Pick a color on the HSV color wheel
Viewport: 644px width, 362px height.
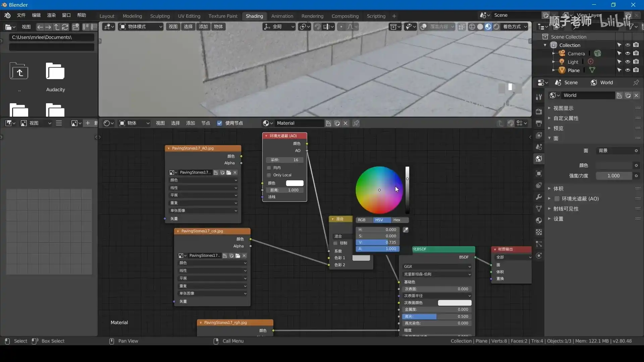point(379,190)
